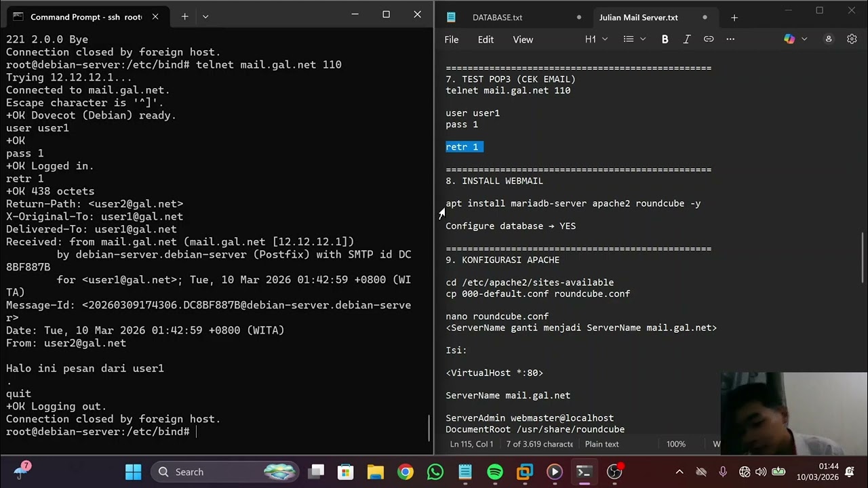Expand the H1 heading dropdown
The image size is (868, 488).
point(597,39)
